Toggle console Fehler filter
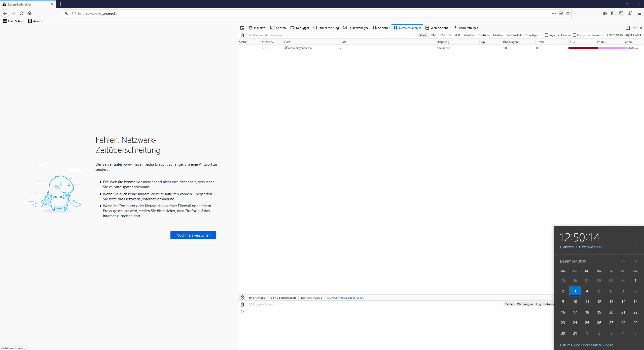Screen dimensions: 644x350 click(510, 304)
